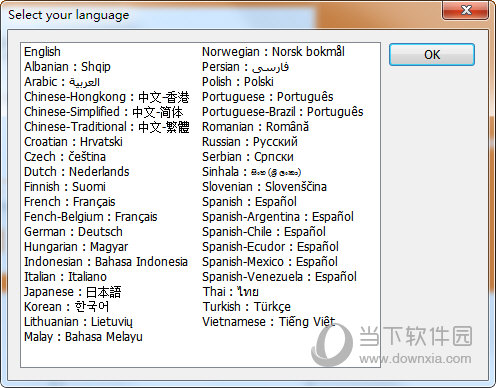Choose Spanish-Chile language option

pos(264,232)
